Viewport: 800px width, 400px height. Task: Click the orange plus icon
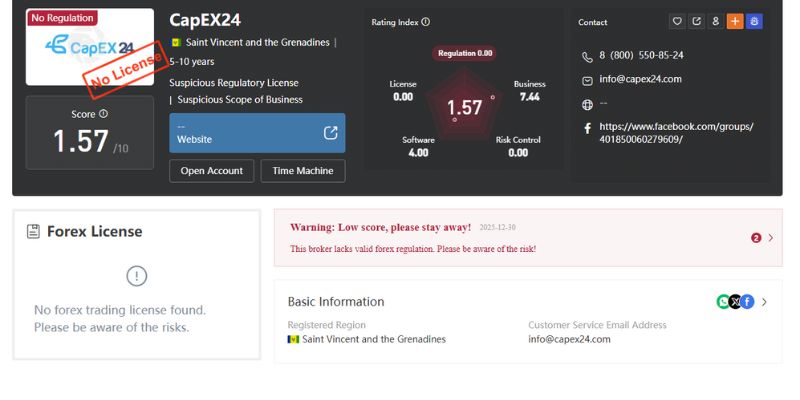point(735,21)
